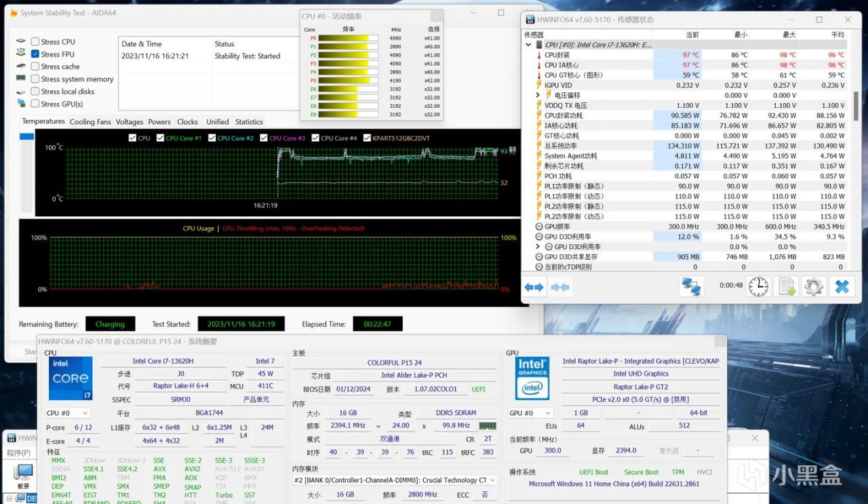Toggle the KPART512GBC2DVT graph checkbox
This screenshot has width=868, height=504.
point(367,138)
